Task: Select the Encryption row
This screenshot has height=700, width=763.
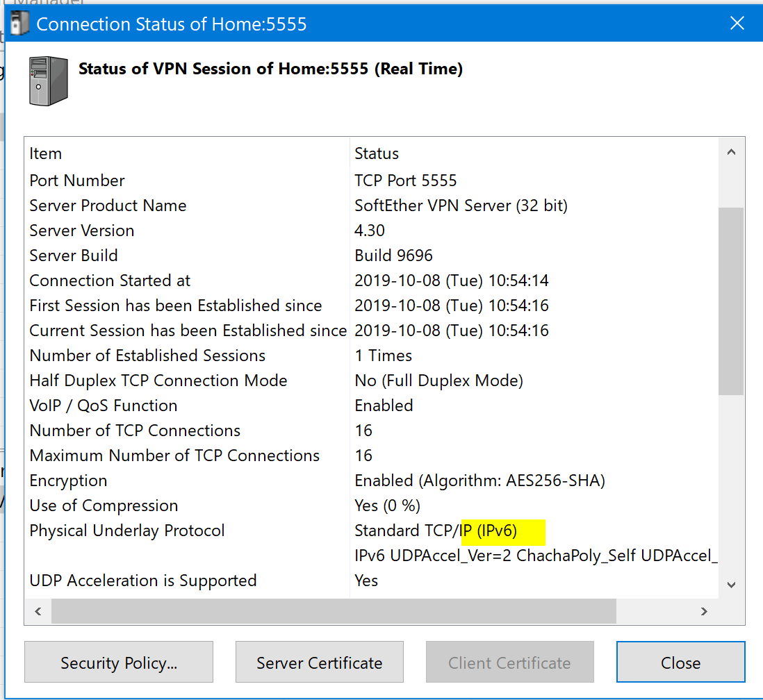Action: click(x=68, y=481)
